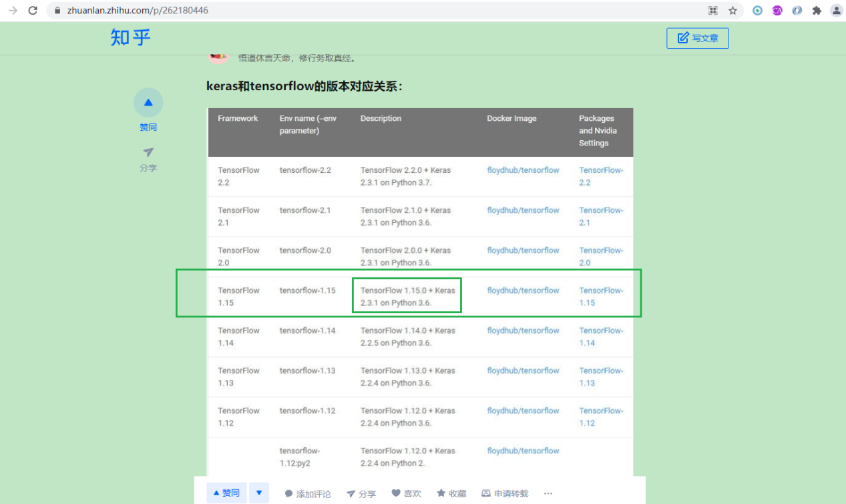Screen dimensions: 846x504
Task: Open floydhub/tensorflow link in TensorFlow 2.2 row
Action: click(x=523, y=170)
